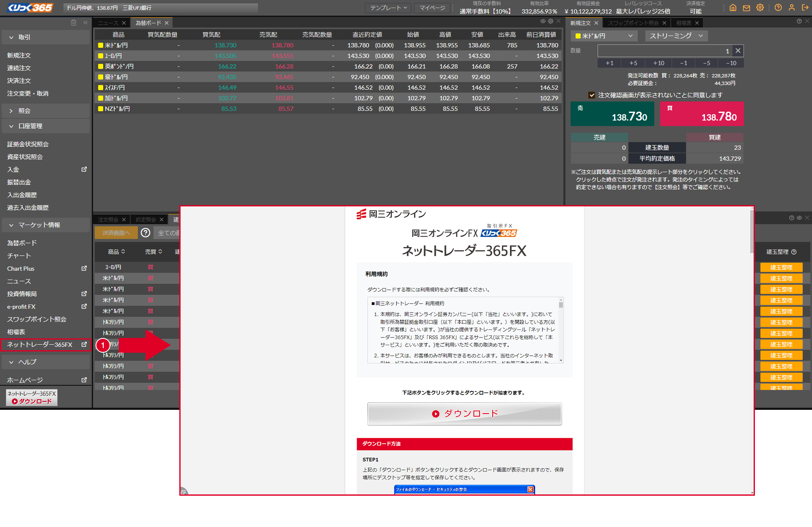
Task: Click the NZドル/円 row yellow color swatch
Action: (x=101, y=109)
